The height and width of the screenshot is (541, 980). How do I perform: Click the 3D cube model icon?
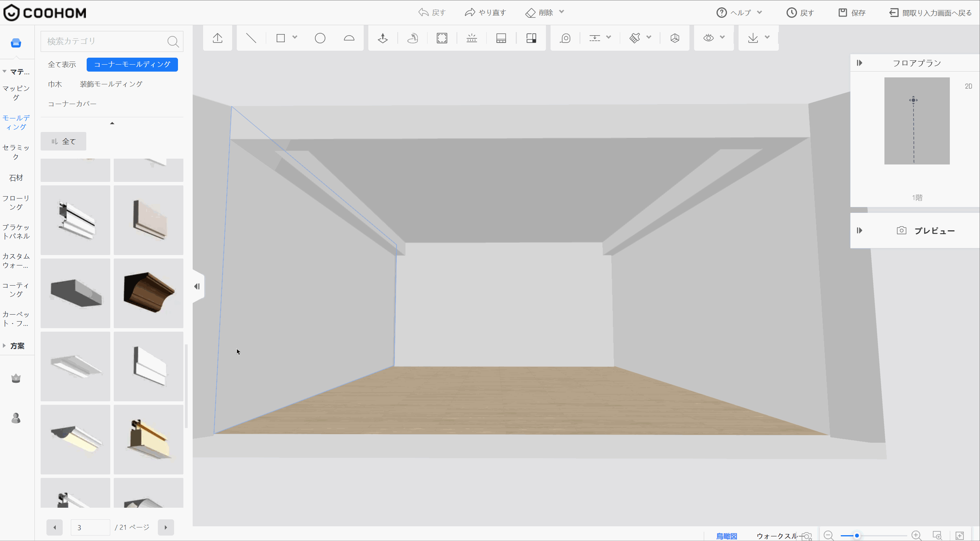point(675,38)
